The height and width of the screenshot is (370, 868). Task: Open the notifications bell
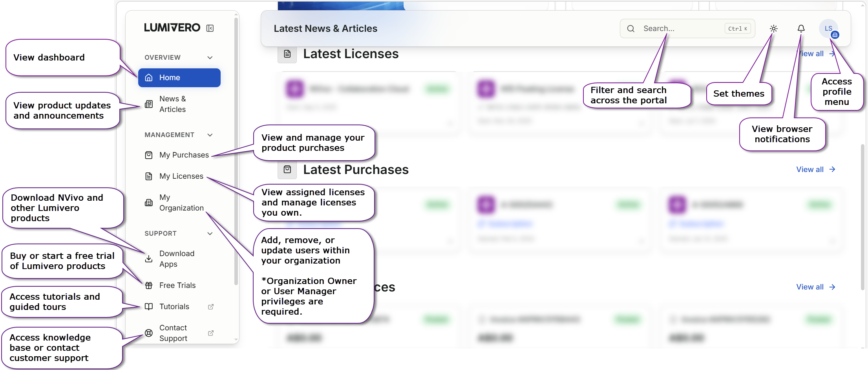(801, 29)
